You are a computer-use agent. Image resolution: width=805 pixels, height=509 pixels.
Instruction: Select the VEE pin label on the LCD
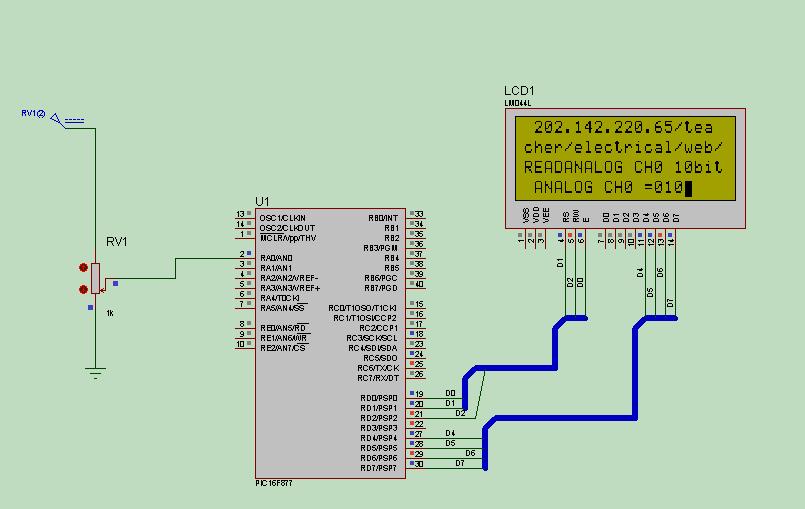click(546, 215)
